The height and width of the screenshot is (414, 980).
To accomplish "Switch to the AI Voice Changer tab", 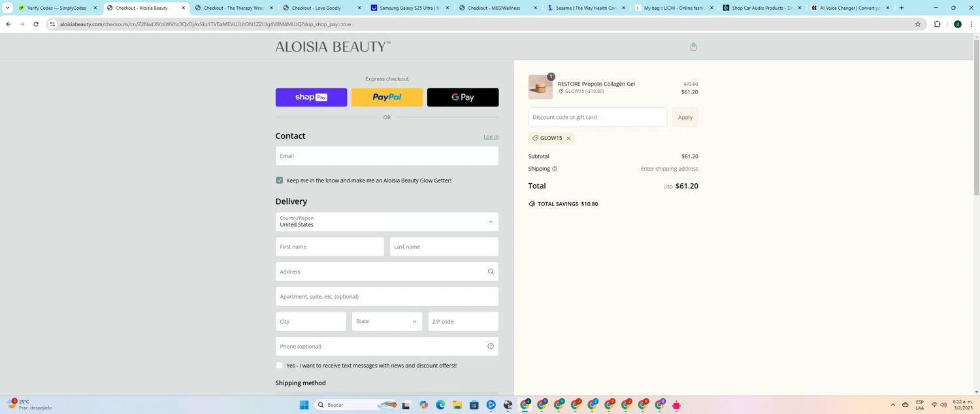I will point(849,8).
